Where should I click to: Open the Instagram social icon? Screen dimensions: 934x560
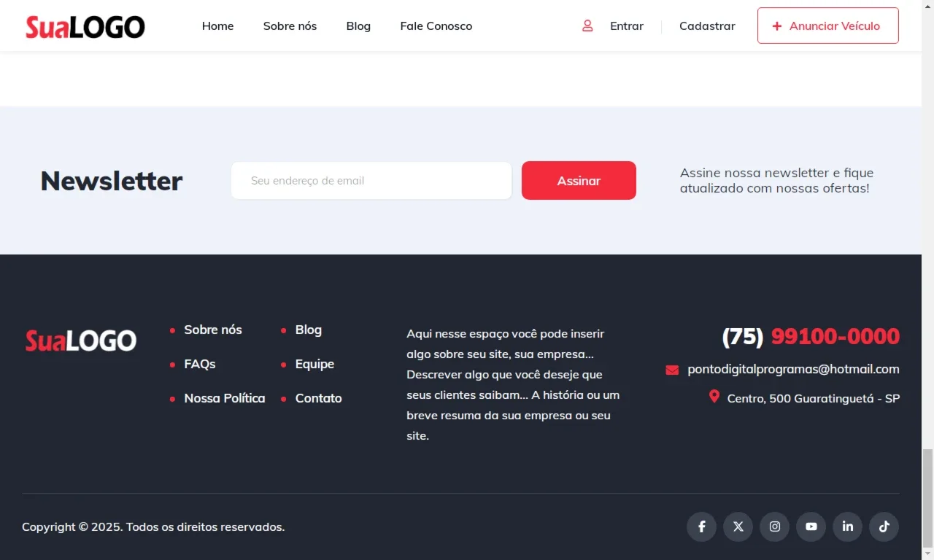pyautogui.click(x=774, y=526)
